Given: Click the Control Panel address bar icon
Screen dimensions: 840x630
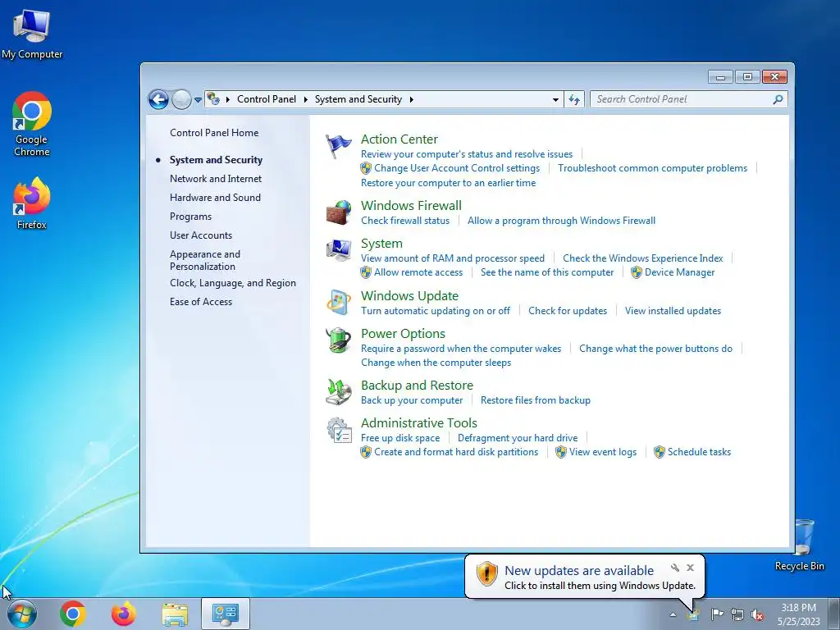Looking at the screenshot, I should coord(213,99).
